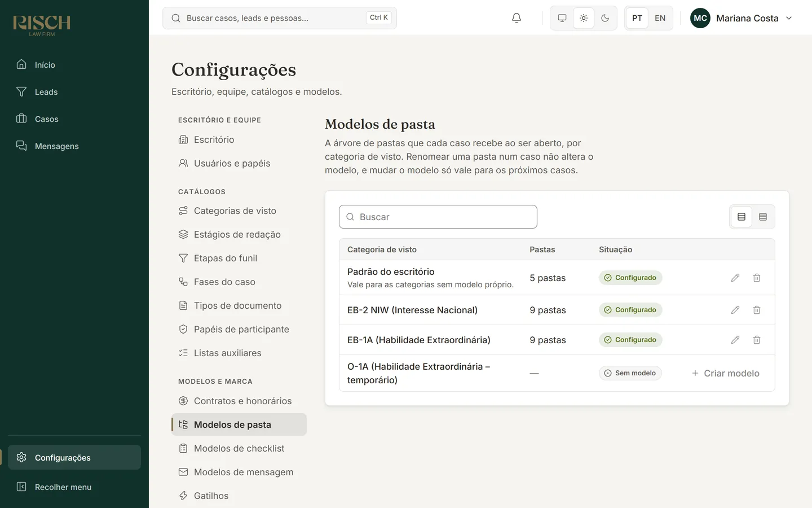The image size is (812, 508).
Task: Edit the Padrão do escritório folder template
Action: point(735,278)
